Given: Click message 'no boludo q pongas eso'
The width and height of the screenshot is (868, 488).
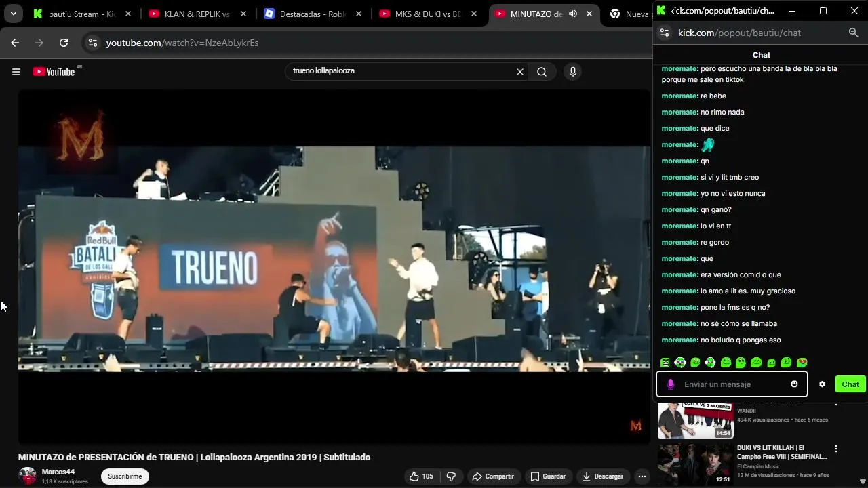Looking at the screenshot, I should pos(741,340).
